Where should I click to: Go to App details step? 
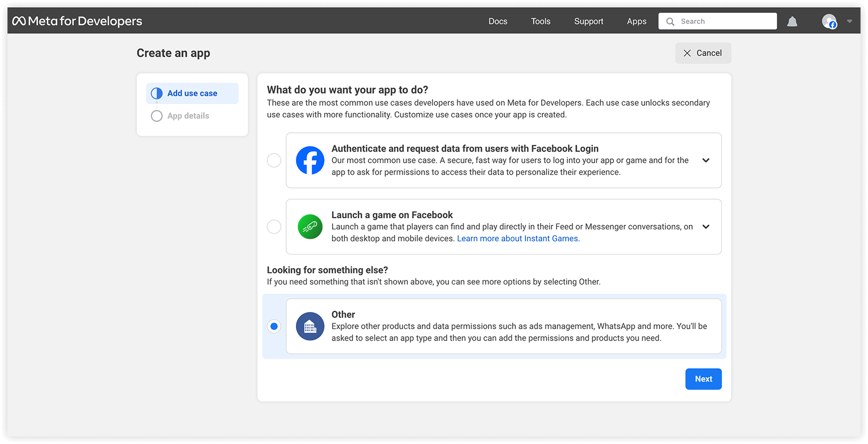[188, 116]
